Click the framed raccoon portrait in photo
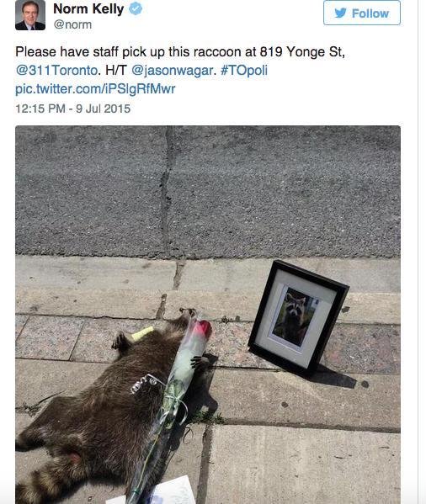The height and width of the screenshot is (504, 426). point(298,318)
